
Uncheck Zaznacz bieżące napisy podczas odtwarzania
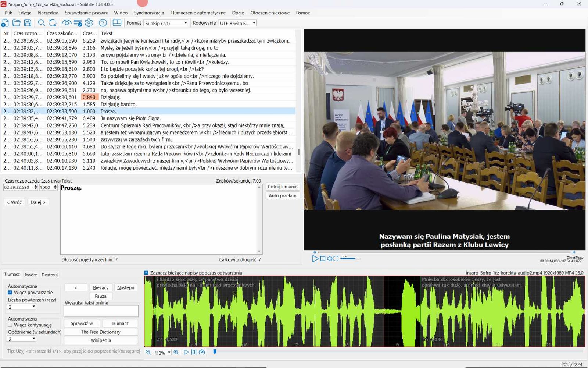point(146,273)
